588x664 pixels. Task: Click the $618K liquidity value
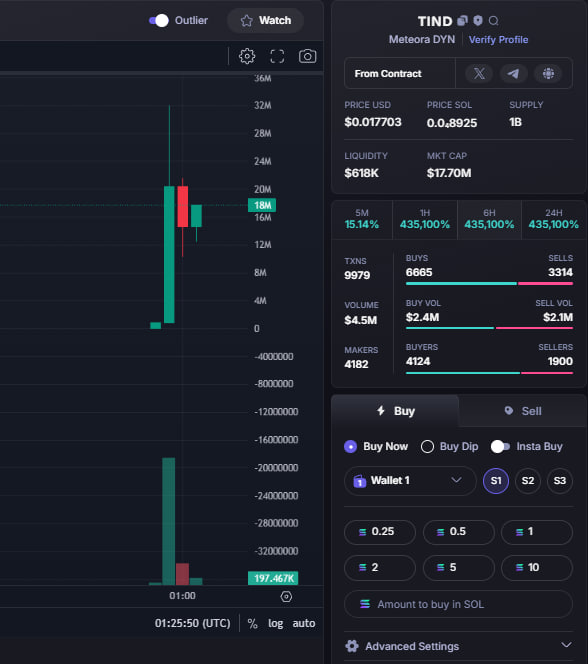(x=362, y=173)
